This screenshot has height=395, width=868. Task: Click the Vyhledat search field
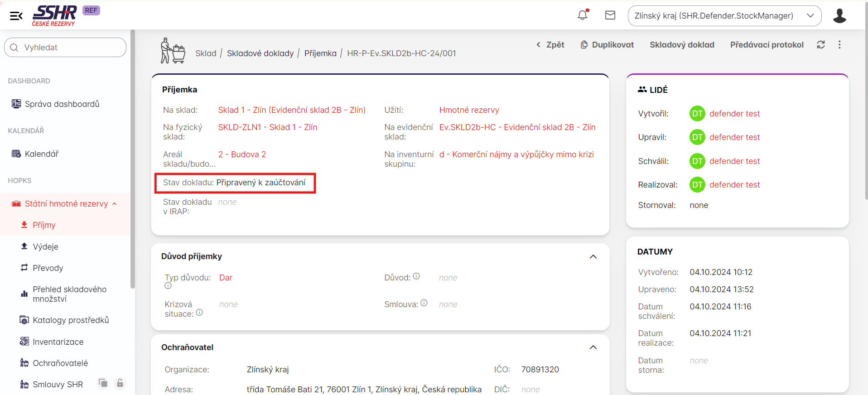tap(65, 48)
